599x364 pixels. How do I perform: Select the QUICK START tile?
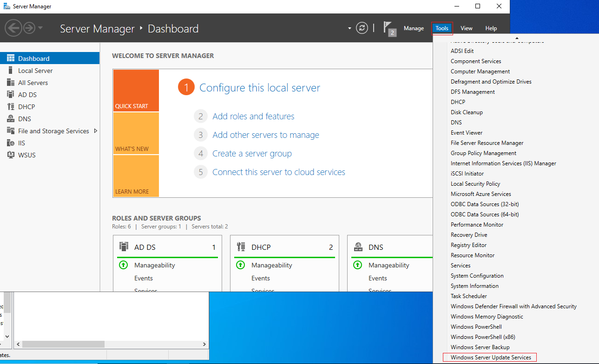pyautogui.click(x=136, y=91)
